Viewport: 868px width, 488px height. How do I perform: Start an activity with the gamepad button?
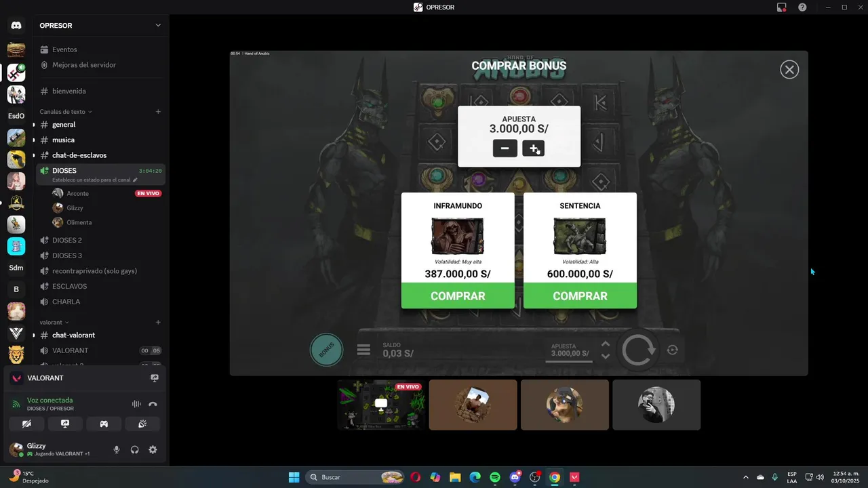click(x=104, y=424)
